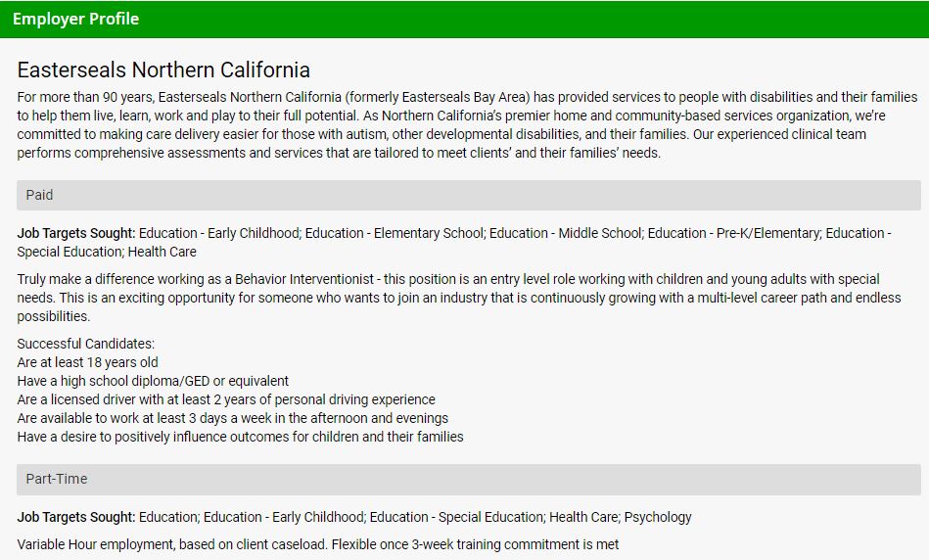
Task: Click Job Targets Sought label under Part-Time
Action: (76, 517)
